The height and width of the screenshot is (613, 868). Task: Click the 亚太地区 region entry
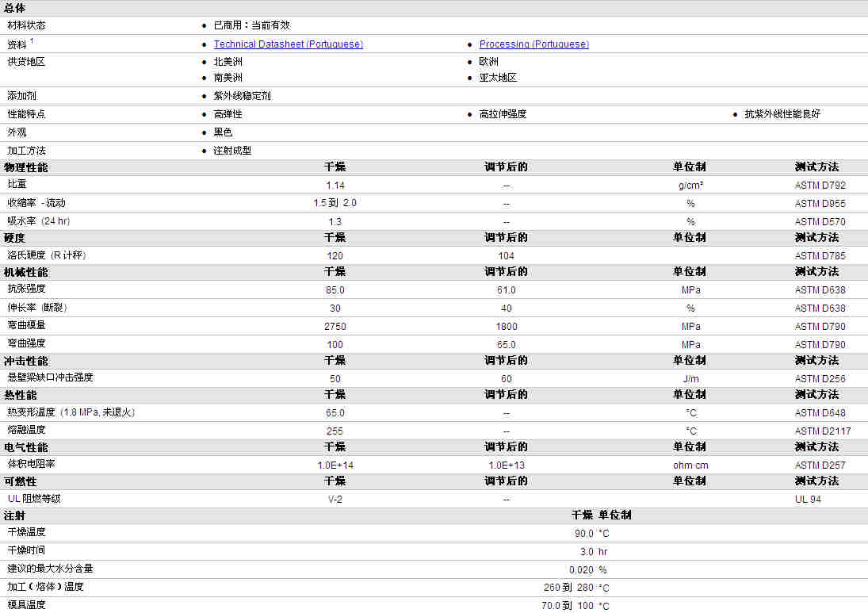click(498, 78)
